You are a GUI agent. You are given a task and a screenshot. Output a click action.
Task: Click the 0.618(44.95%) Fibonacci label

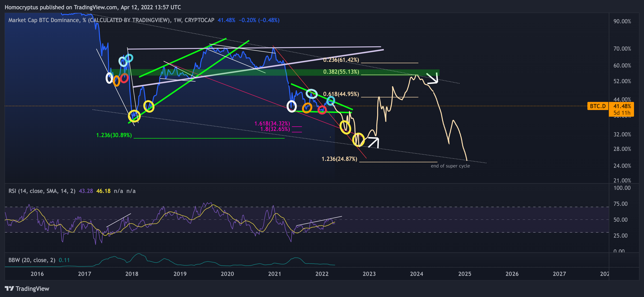pos(341,94)
